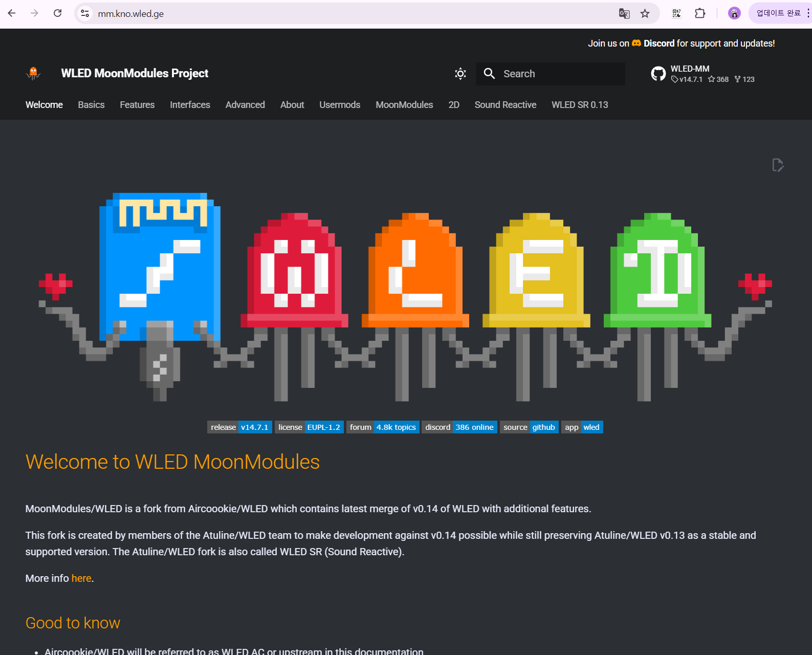The width and height of the screenshot is (812, 655).
Task: Click the release v14.7.1 badge
Action: tap(239, 427)
